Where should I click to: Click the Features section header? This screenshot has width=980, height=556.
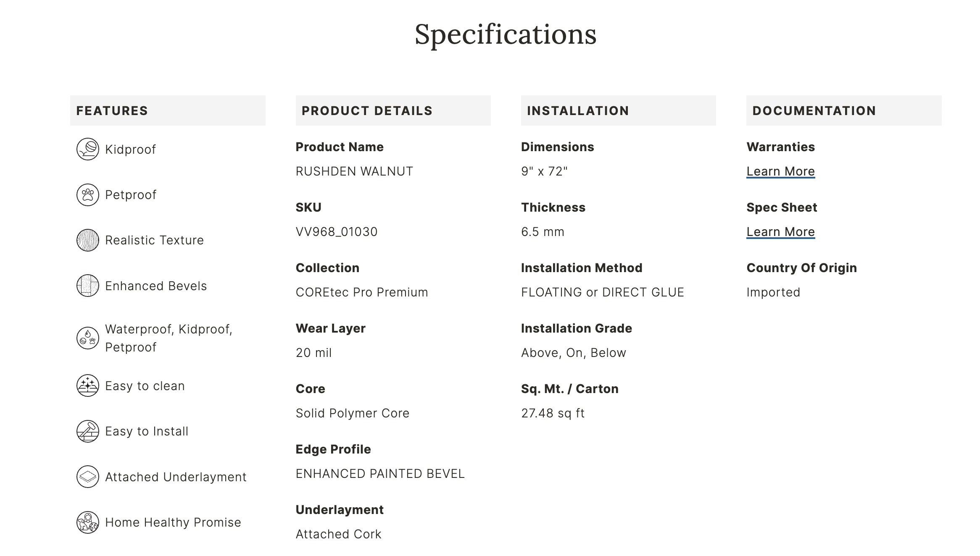pyautogui.click(x=112, y=111)
